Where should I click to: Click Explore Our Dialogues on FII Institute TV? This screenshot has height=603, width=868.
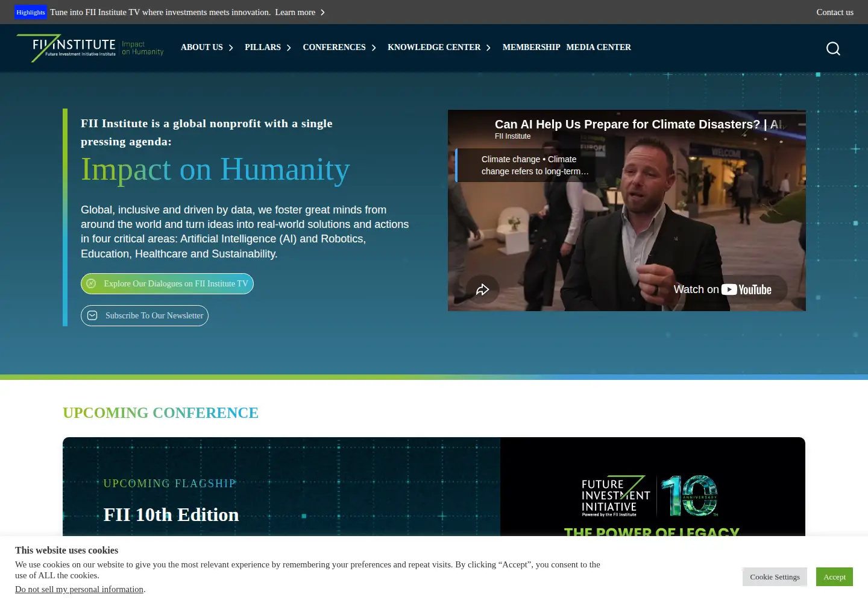tap(167, 283)
